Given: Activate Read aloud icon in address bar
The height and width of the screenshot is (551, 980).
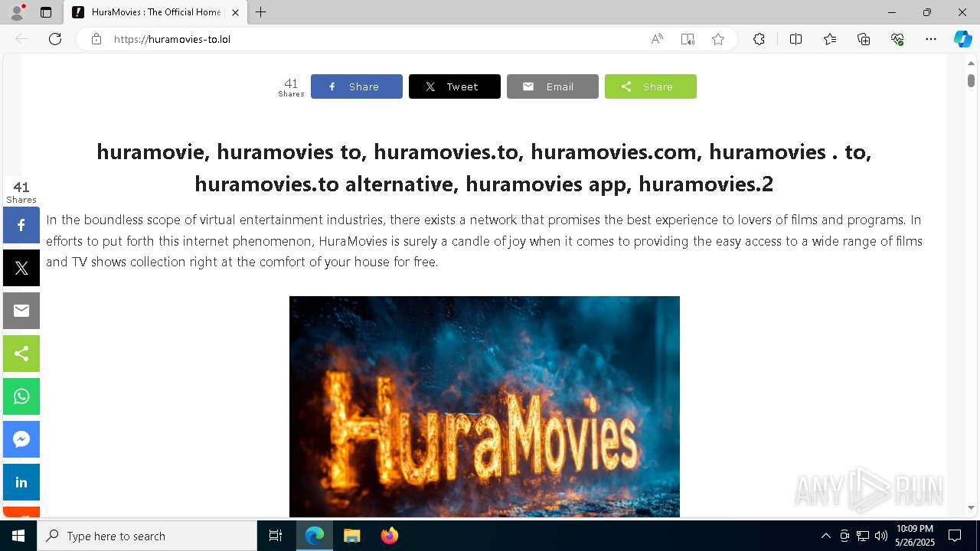Looking at the screenshot, I should click(657, 39).
